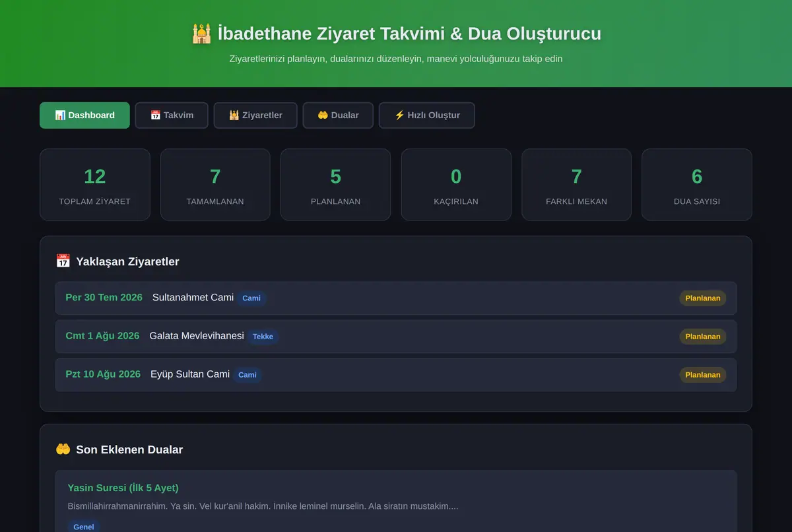The width and height of the screenshot is (792, 532).
Task: Open the Dashboard tab
Action: pyautogui.click(x=84, y=115)
